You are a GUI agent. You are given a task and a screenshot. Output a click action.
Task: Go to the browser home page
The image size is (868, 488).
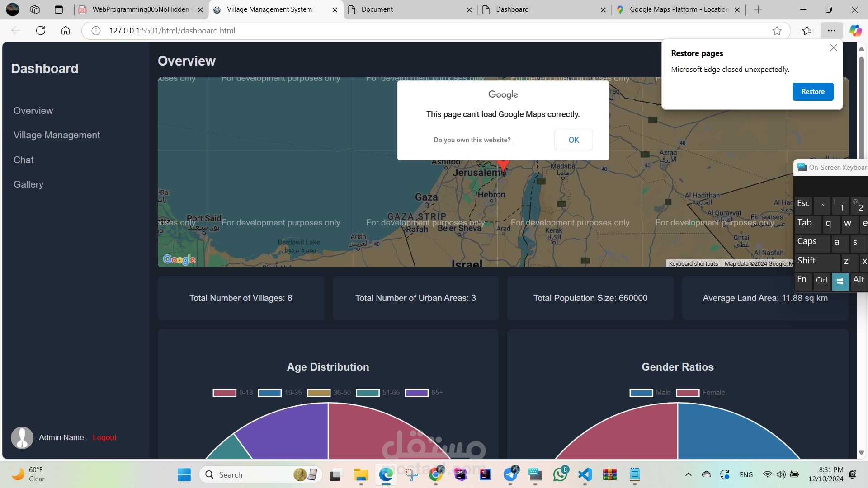(x=66, y=30)
